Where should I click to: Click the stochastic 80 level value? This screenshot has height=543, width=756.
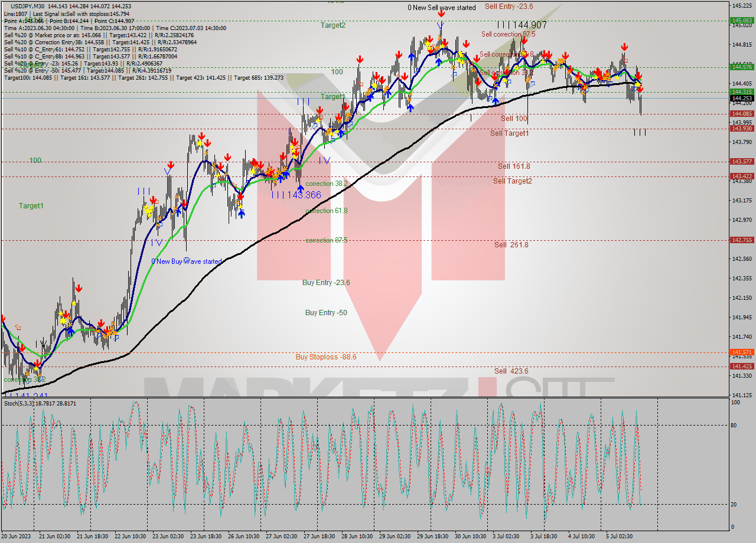735,425
